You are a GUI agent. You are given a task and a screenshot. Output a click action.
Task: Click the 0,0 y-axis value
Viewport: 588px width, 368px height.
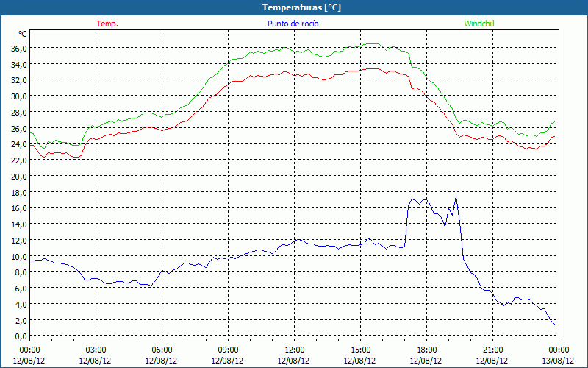(21, 336)
